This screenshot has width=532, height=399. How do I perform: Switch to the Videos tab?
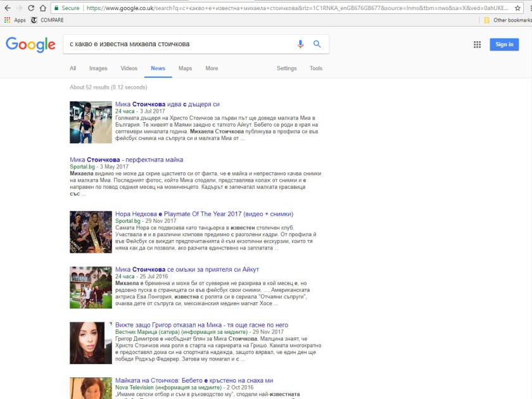click(129, 68)
